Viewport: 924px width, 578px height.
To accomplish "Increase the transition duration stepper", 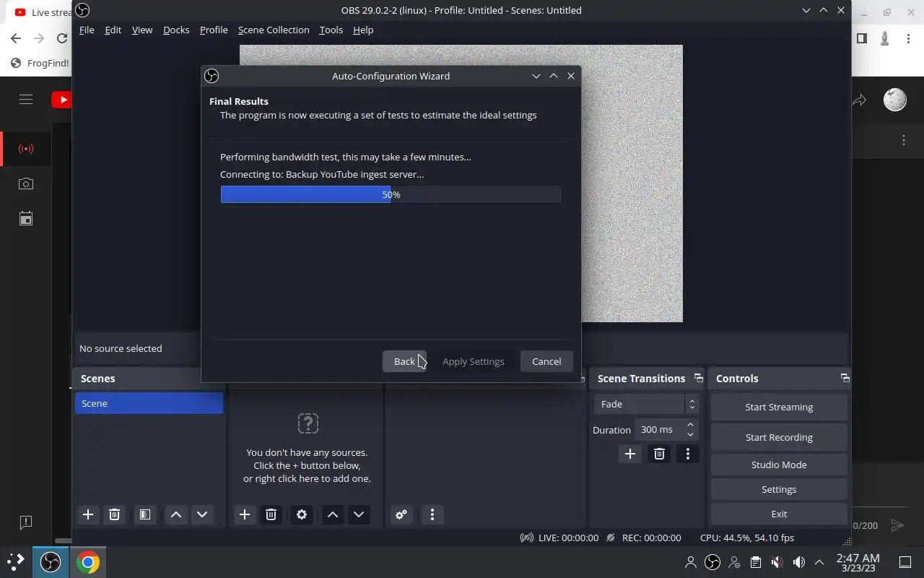I will [x=691, y=425].
